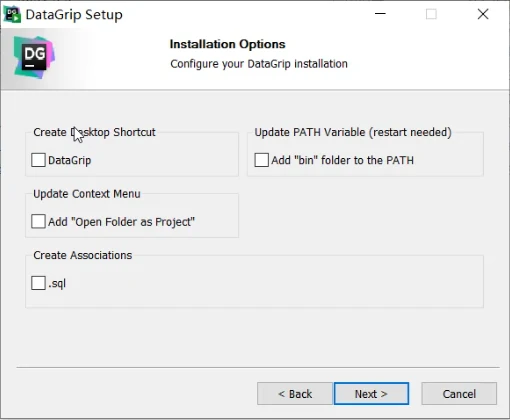This screenshot has width=510, height=420.
Task: Click the DataGrip Setup title bar text
Action: pos(74,15)
